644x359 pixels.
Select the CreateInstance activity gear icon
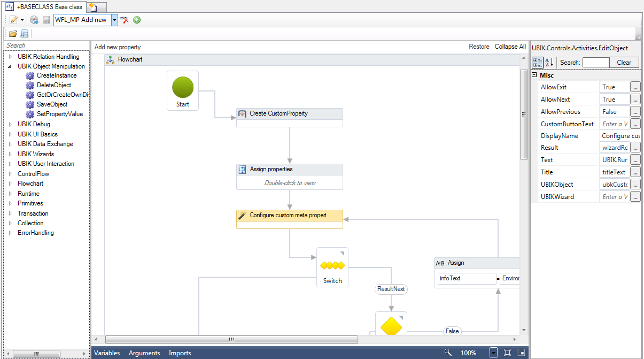point(30,76)
